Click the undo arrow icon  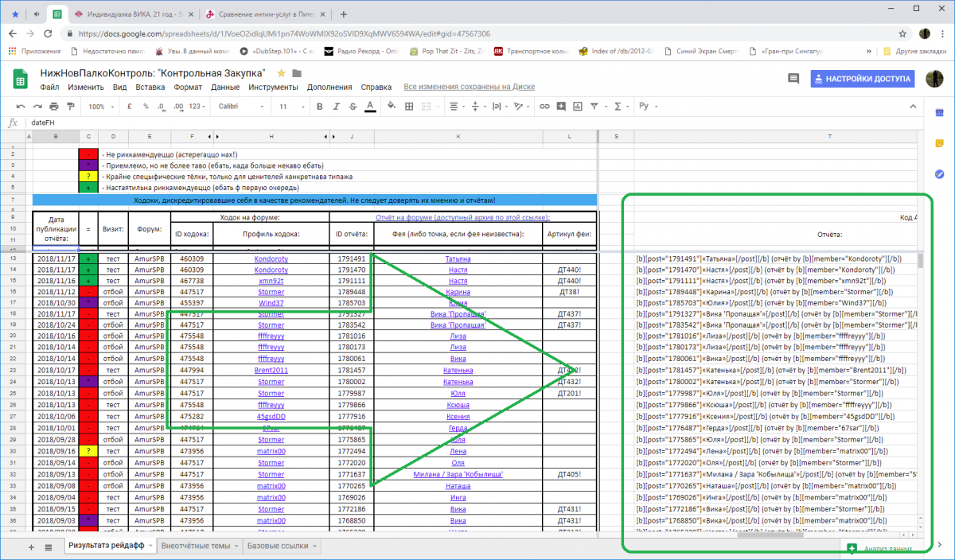(x=22, y=106)
